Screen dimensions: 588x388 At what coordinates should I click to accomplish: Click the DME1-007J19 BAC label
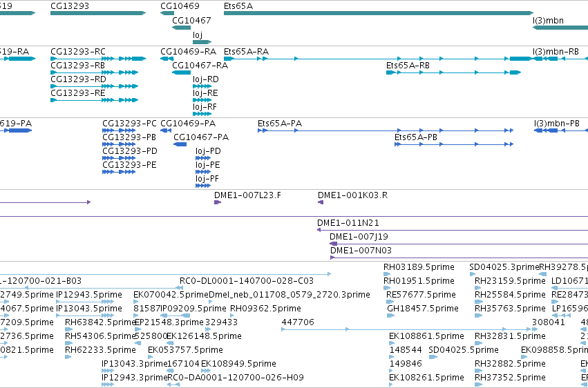(x=359, y=237)
